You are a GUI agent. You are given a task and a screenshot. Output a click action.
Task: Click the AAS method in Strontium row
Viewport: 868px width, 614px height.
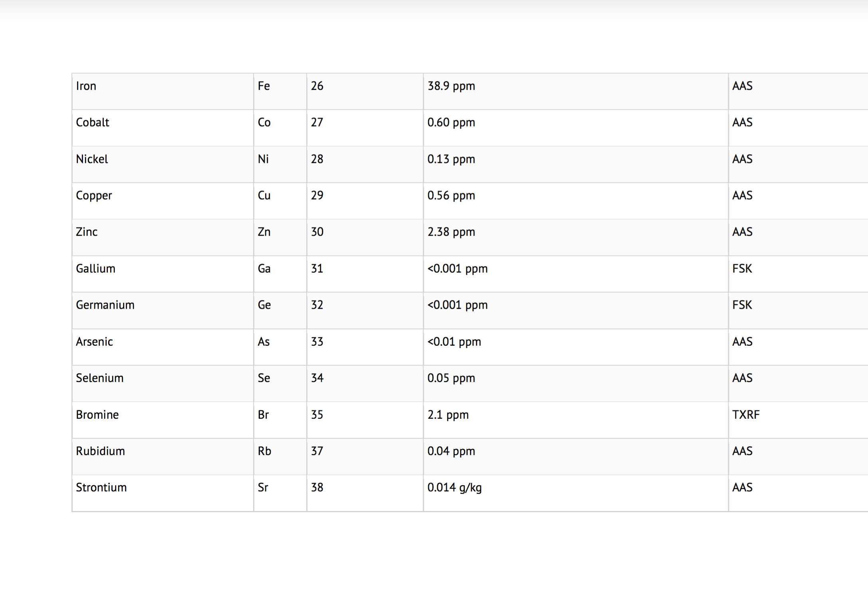click(742, 487)
